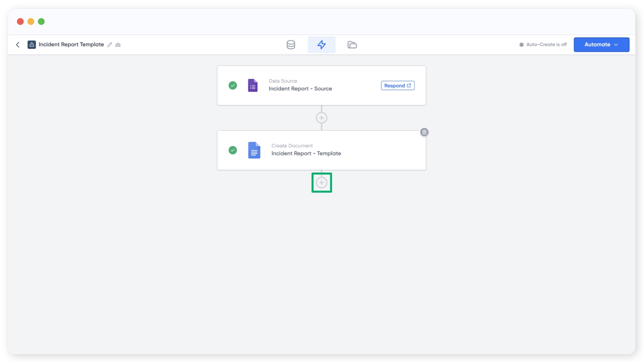Open the folder files tab
This screenshot has height=362, width=644.
pyautogui.click(x=352, y=45)
